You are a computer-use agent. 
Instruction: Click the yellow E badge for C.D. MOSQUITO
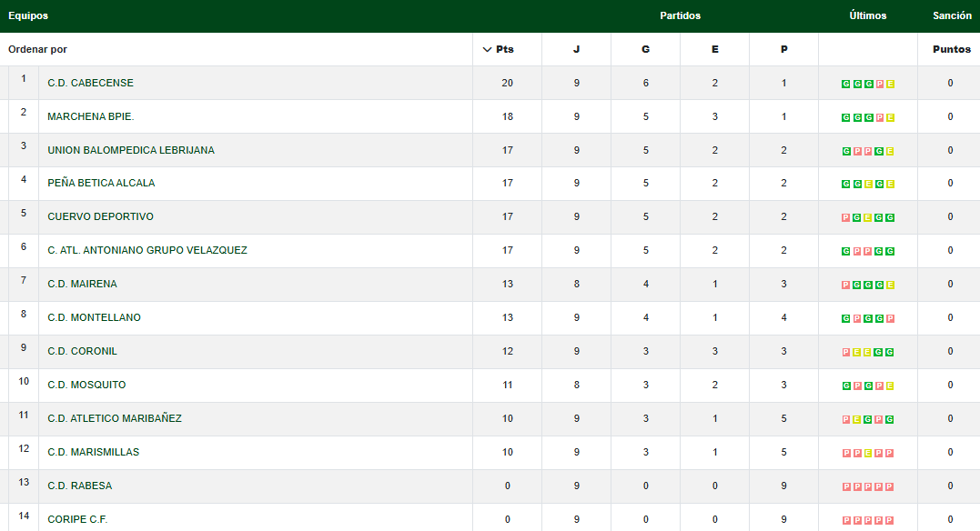[x=891, y=386]
